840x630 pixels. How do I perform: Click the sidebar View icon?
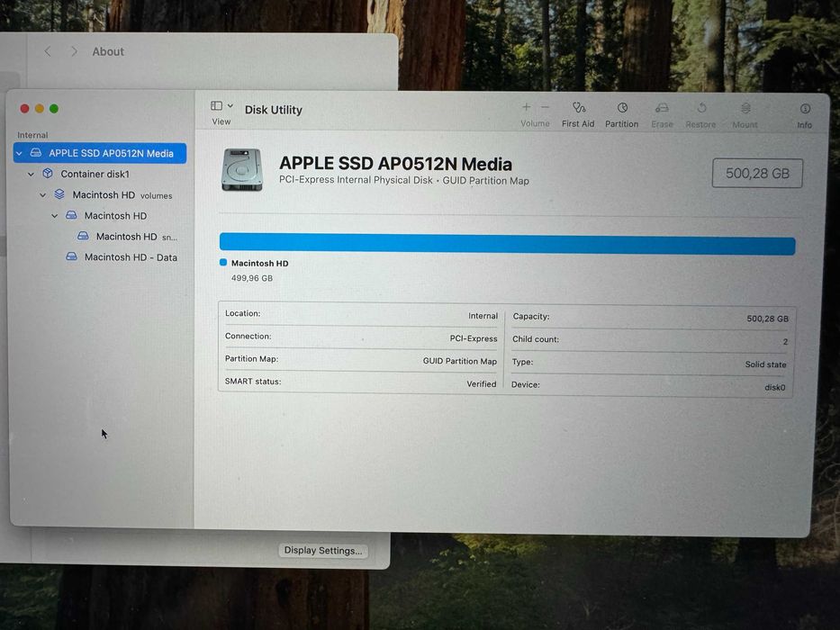point(216,106)
